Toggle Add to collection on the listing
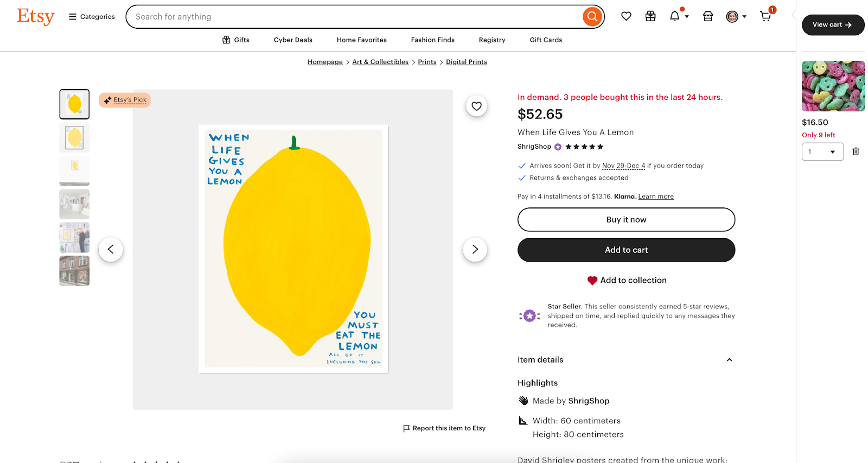868x463 pixels. [626, 280]
